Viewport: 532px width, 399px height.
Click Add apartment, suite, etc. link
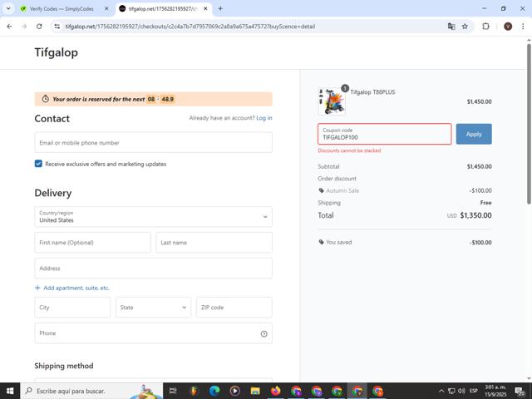[x=72, y=288]
